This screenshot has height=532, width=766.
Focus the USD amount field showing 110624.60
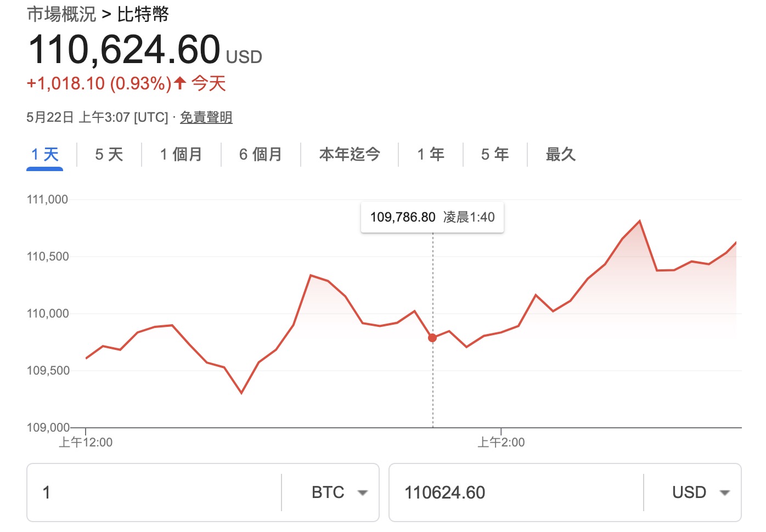pos(516,493)
